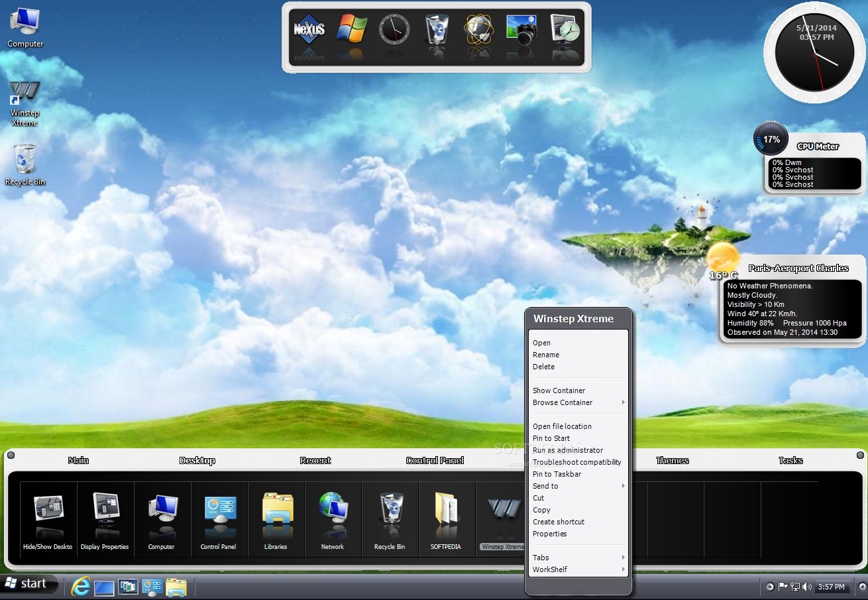
Task: Expand the WorkShelf submenu
Action: [578, 570]
